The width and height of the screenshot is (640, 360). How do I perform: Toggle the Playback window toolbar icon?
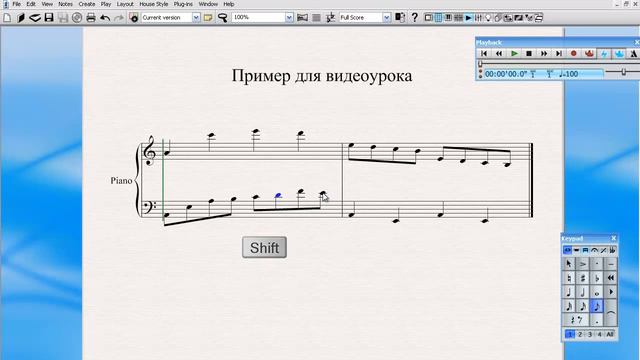tap(469, 18)
